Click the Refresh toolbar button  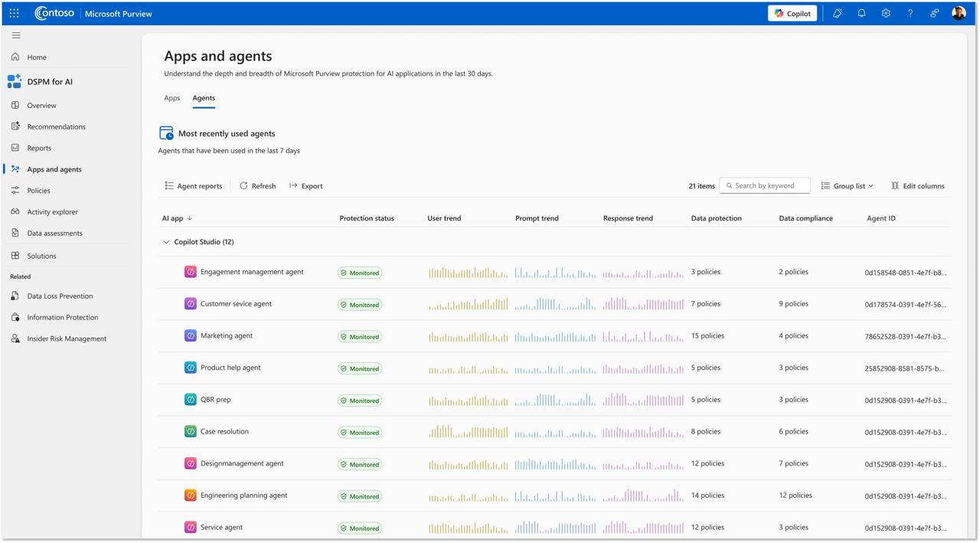(257, 186)
